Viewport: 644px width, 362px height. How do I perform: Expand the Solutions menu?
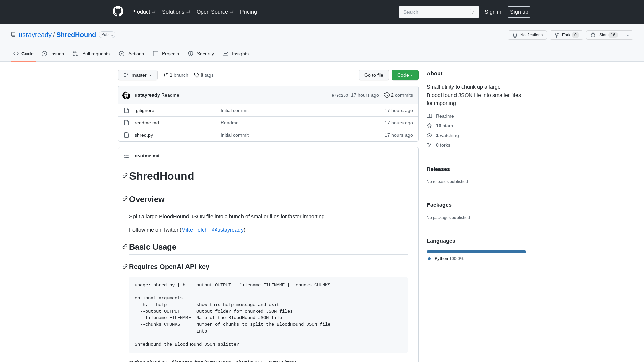tap(176, 12)
